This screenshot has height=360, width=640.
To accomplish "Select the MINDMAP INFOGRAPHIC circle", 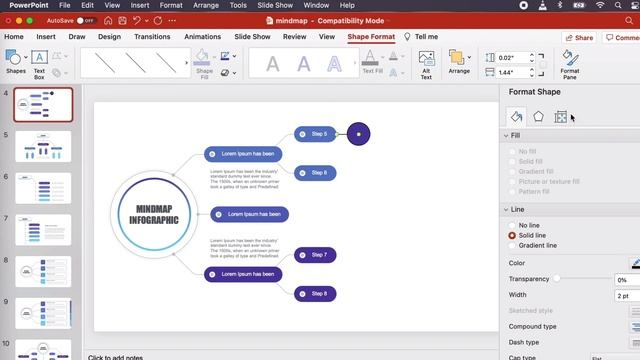I will (154, 214).
